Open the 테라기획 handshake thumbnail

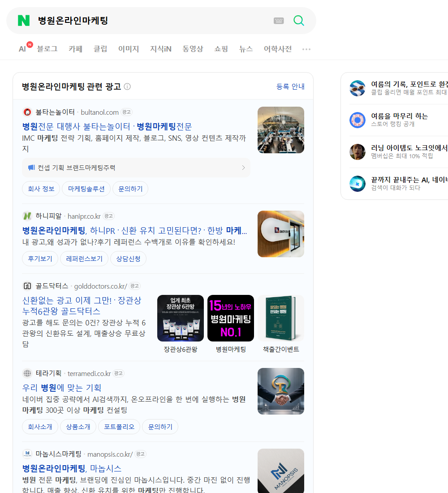click(x=281, y=391)
